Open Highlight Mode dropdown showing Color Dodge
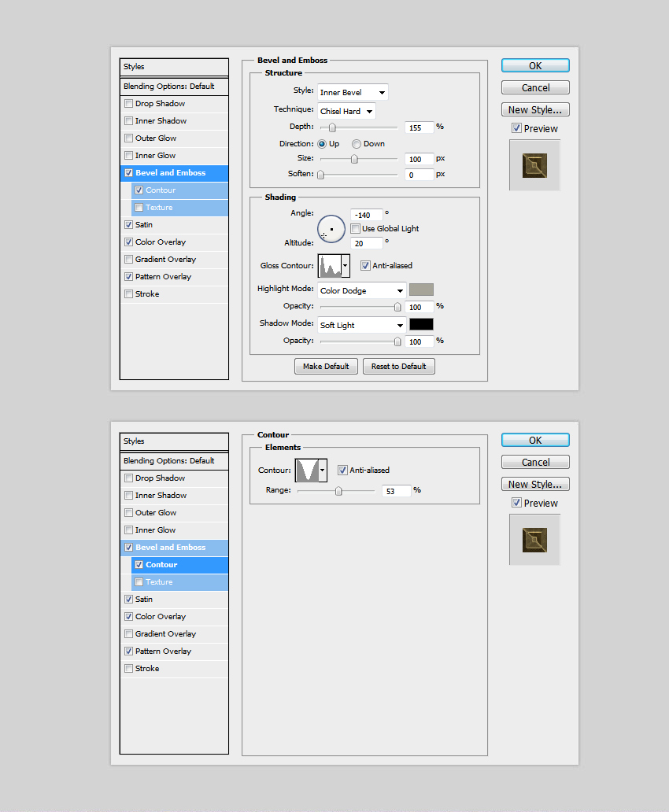 click(362, 290)
